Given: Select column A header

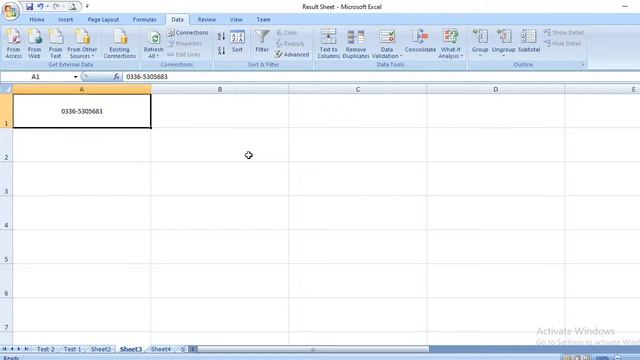Looking at the screenshot, I should 82,89.
